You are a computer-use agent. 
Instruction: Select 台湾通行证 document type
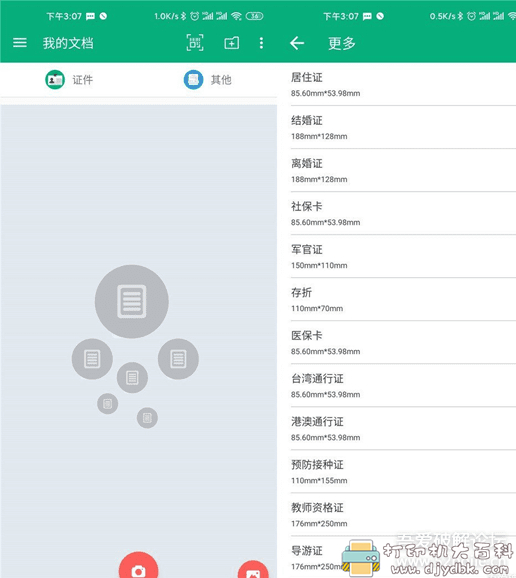click(403, 386)
